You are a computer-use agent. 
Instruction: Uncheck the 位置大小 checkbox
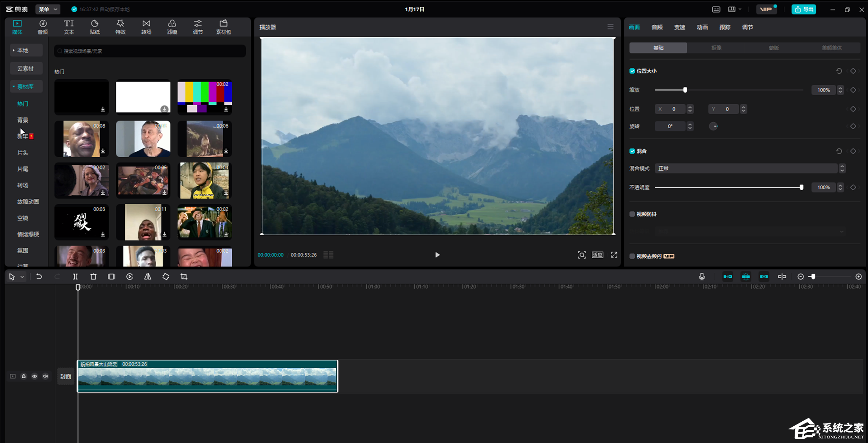pyautogui.click(x=632, y=71)
